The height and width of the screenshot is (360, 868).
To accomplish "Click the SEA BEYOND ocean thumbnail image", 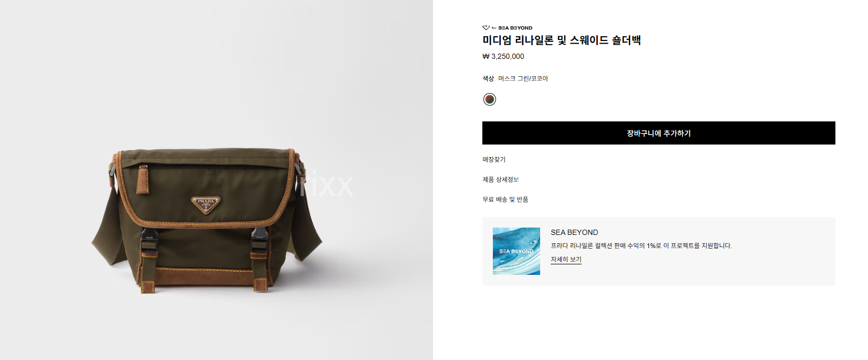I will [x=516, y=251].
